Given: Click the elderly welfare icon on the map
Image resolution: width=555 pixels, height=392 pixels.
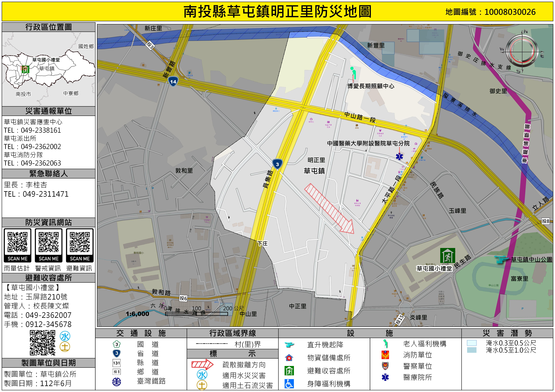Looking at the screenshot, I should [x=353, y=73].
